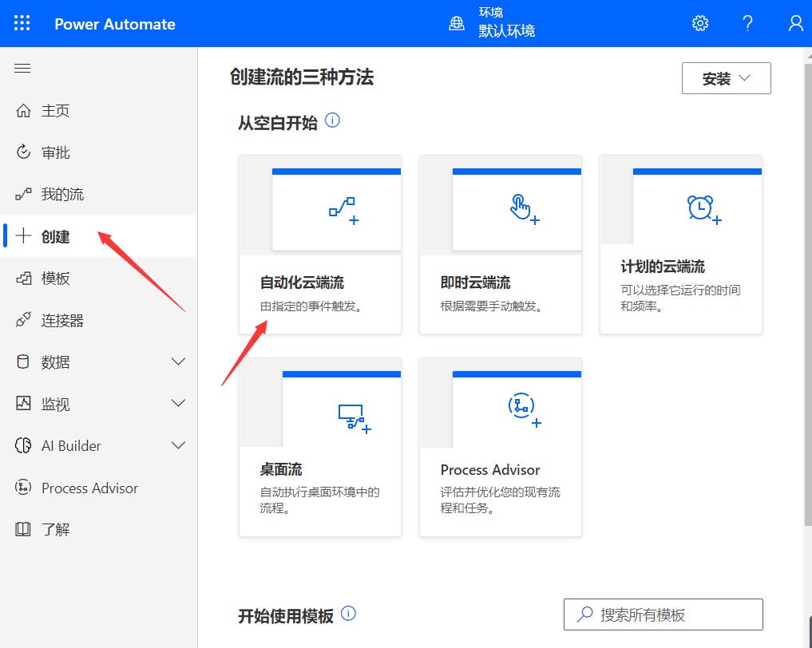The image size is (812, 648).
Task: Click the Power Automate title
Action: tap(115, 24)
